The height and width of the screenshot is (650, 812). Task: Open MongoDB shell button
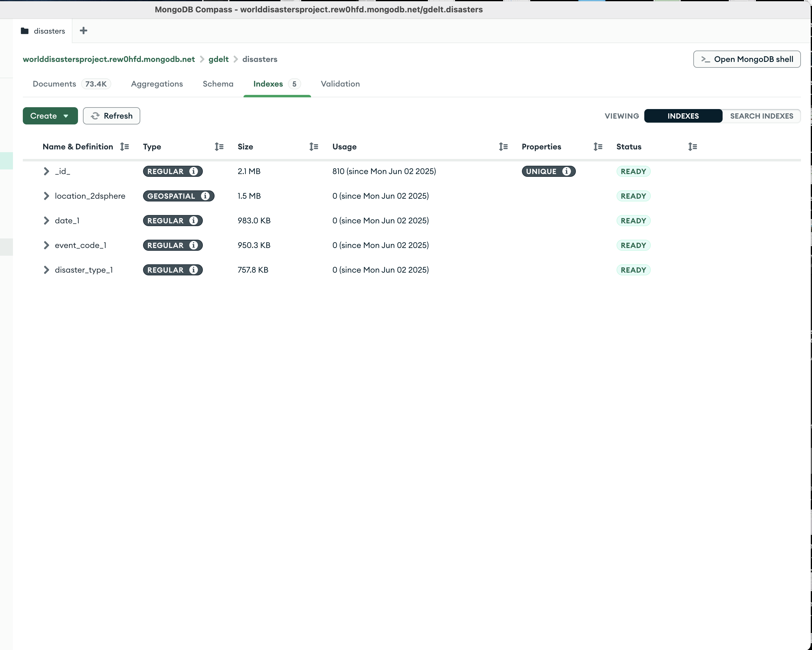(746, 59)
